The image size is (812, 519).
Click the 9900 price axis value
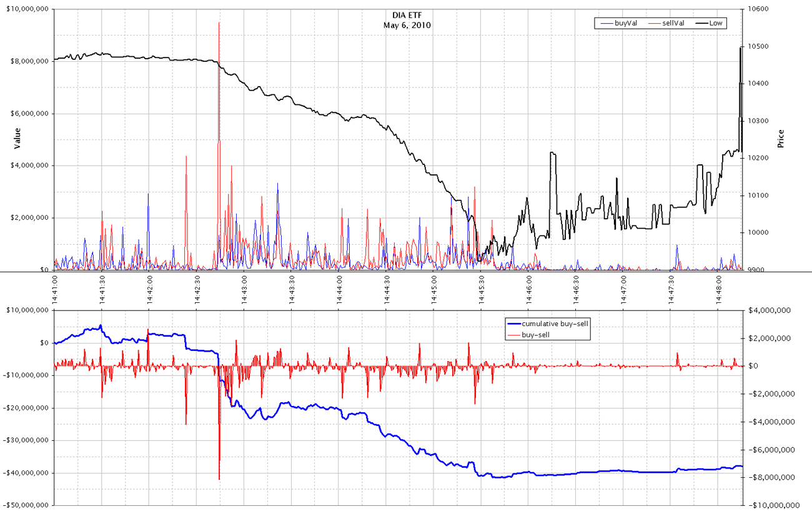tap(755, 270)
